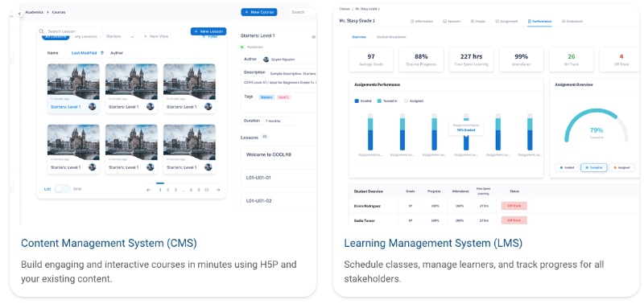Click the eye icon beside Starters: Level 1 title
The width and height of the screenshot is (644, 304).
click(313, 37)
